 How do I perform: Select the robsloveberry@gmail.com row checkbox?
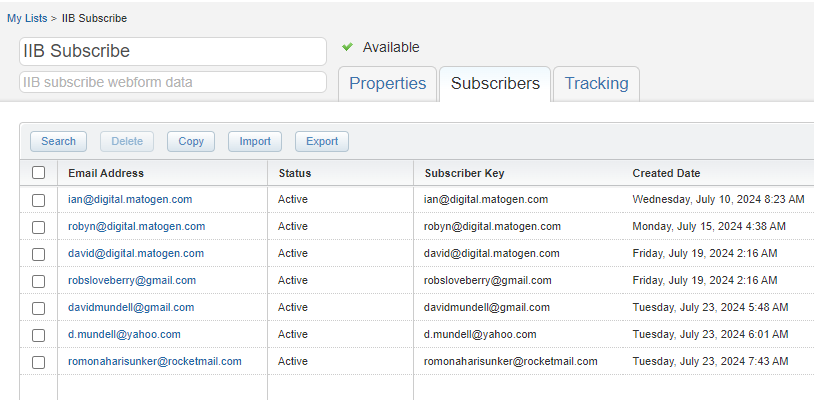[x=39, y=281]
